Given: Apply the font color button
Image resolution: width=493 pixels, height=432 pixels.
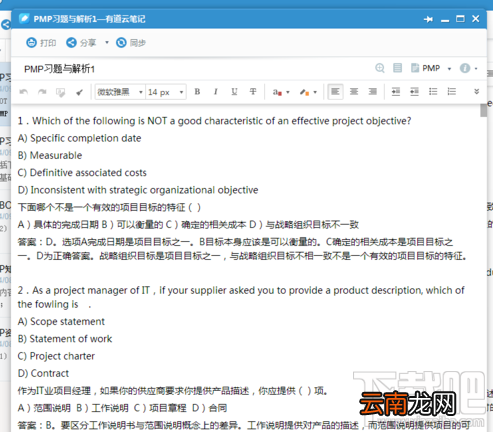Looking at the screenshot, I should pyautogui.click(x=277, y=92).
